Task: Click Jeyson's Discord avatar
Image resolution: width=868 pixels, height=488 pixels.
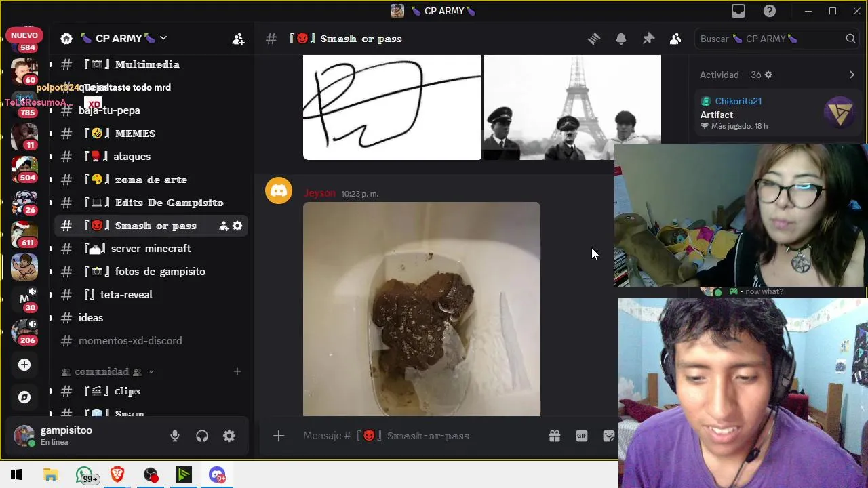Action: pos(279,191)
